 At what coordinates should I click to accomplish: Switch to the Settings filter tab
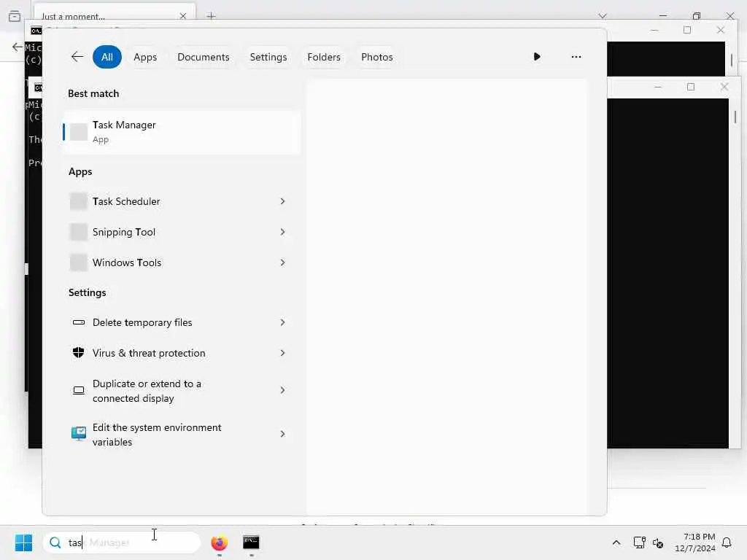tap(268, 57)
